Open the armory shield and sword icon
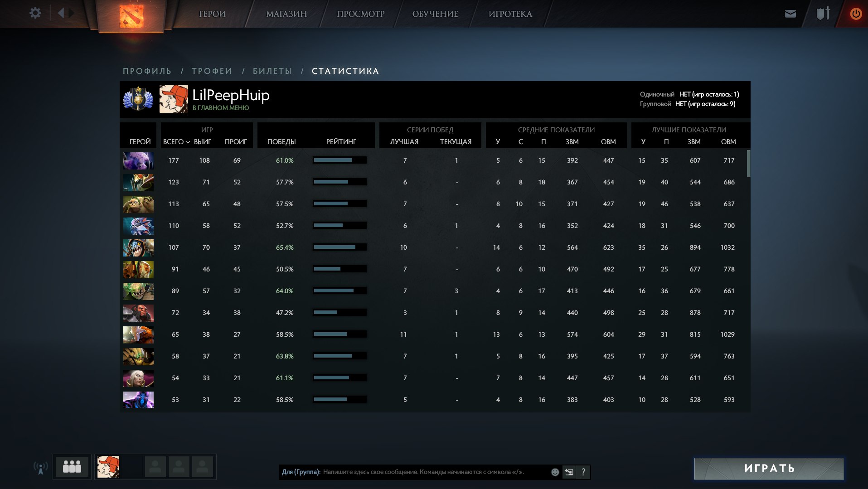 [823, 14]
